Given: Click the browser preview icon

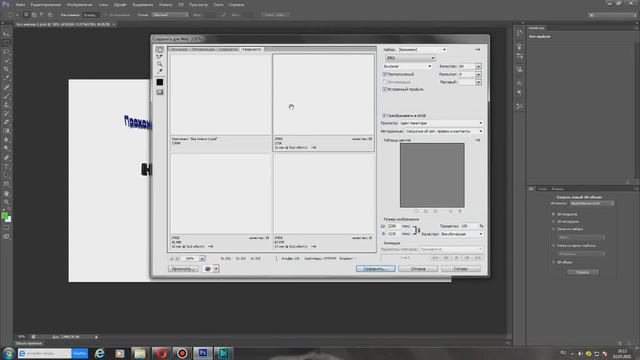Looking at the screenshot, I should pos(207,269).
